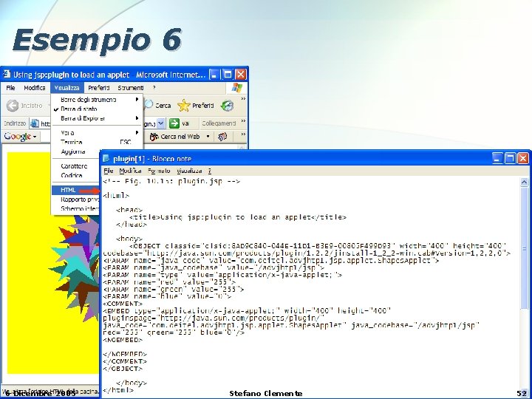
Task: Open the File menu in Internet Explorer
Action: pos(10,88)
